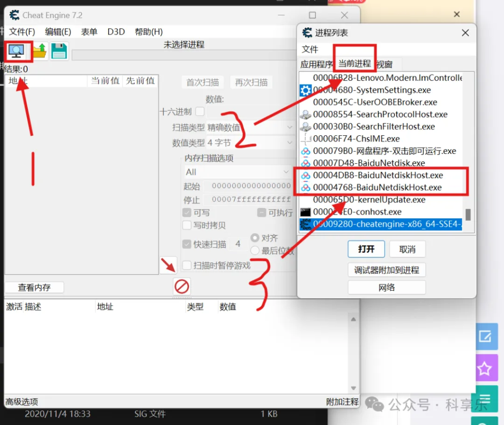Click the red arrow add-to-address-list icon
The height and width of the screenshot is (425, 504).
coord(168,265)
